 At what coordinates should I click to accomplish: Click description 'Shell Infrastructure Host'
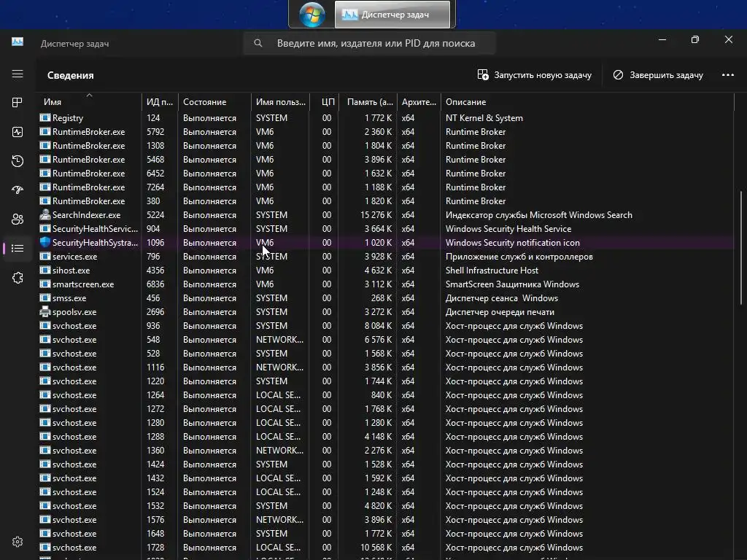click(x=492, y=270)
